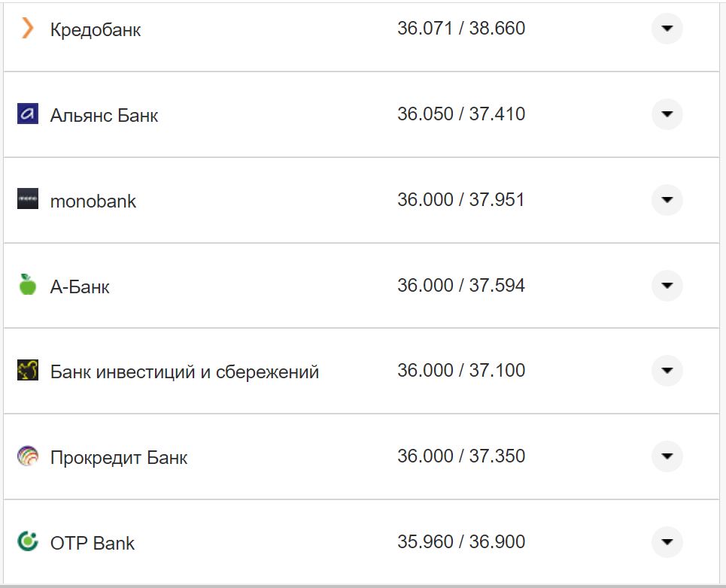Viewport: 726px width, 588px height.
Task: Select the 35.960 / 36.900 rate value
Action: [x=461, y=542]
